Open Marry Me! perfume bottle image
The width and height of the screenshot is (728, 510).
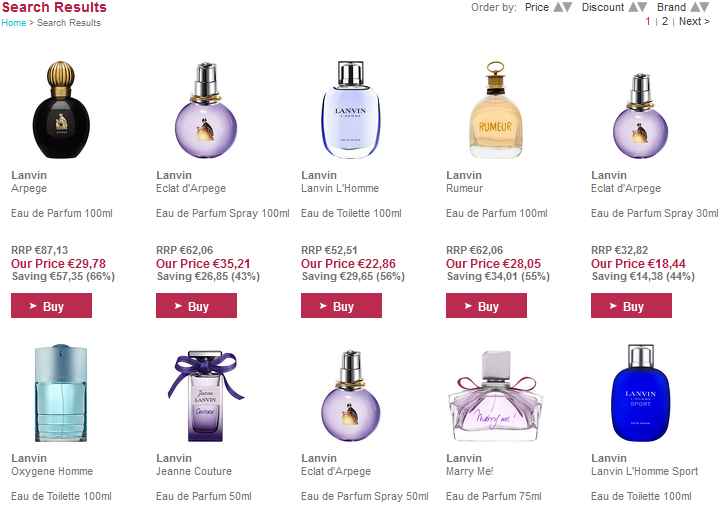tap(495, 395)
